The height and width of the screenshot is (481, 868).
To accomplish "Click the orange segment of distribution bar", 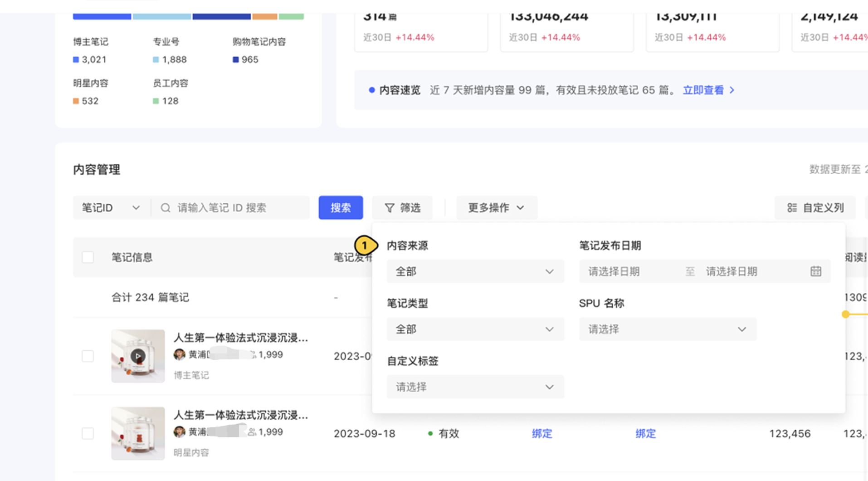I will click(265, 16).
